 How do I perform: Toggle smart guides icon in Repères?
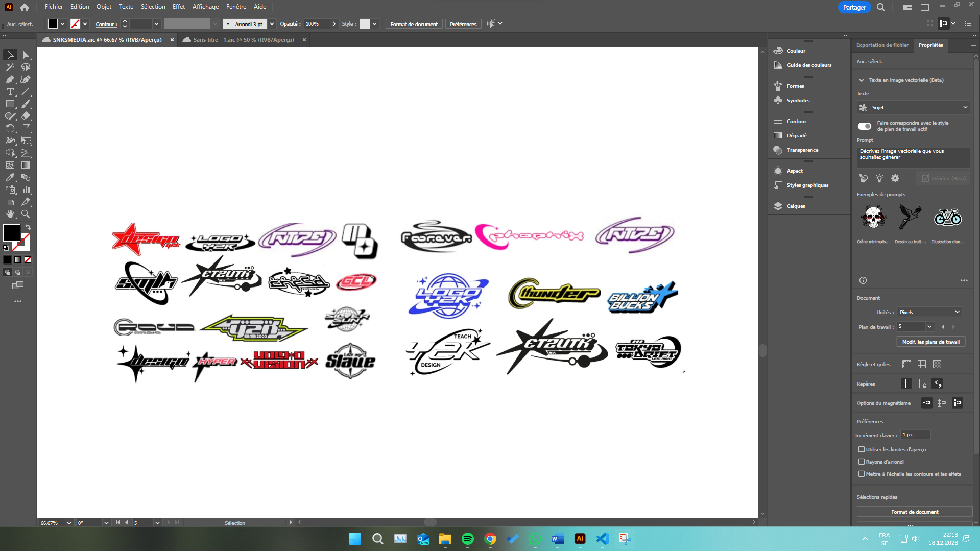937,384
